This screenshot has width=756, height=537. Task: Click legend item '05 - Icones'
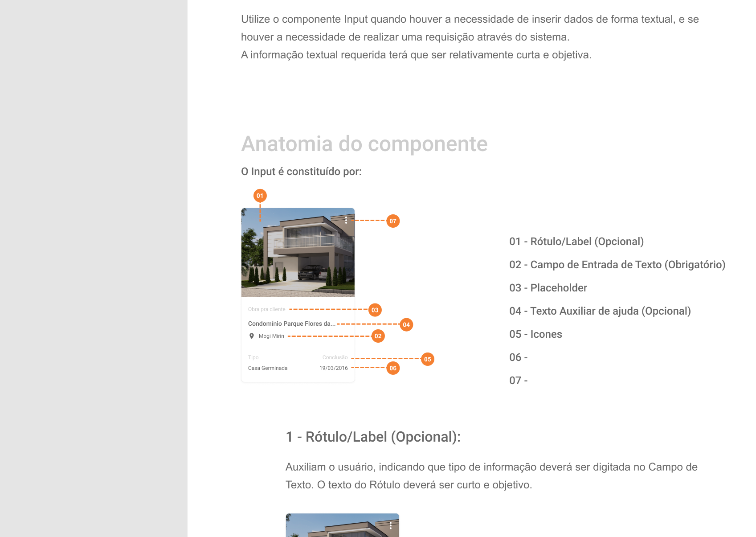coord(536,334)
